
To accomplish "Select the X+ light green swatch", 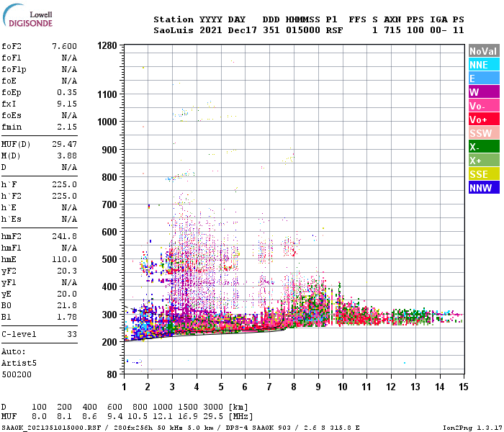I will point(484,161).
